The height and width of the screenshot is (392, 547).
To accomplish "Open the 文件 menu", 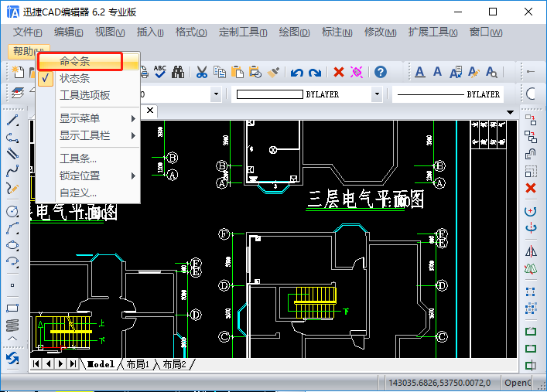I will coord(28,32).
